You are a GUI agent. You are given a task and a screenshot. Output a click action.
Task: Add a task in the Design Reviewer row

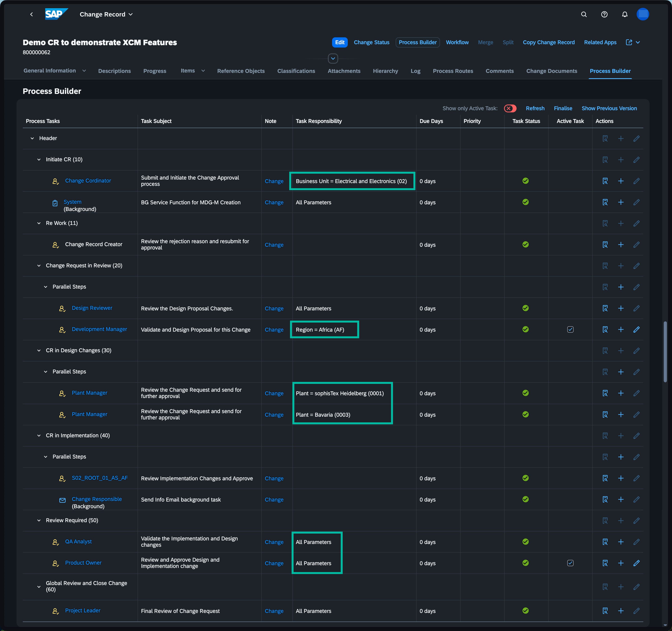click(x=621, y=308)
